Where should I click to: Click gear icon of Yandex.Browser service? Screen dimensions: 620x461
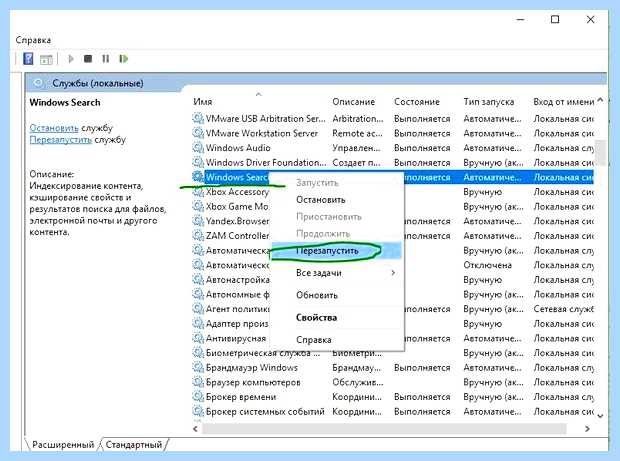(198, 221)
